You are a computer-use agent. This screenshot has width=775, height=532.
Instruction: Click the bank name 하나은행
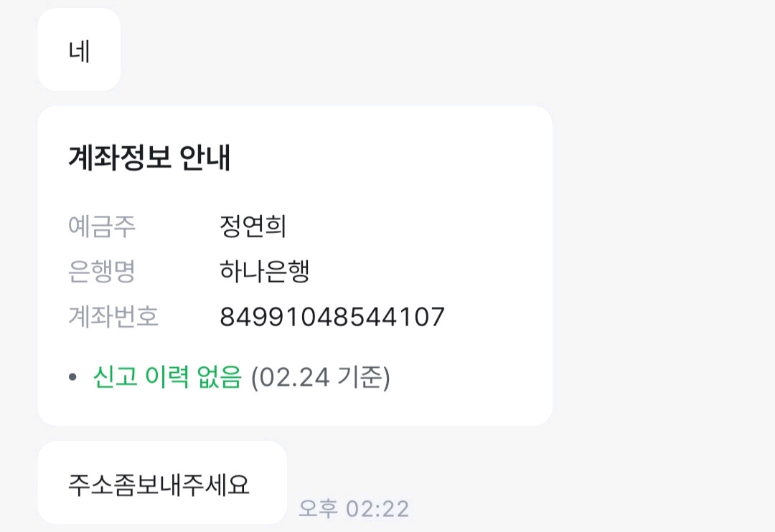point(264,272)
